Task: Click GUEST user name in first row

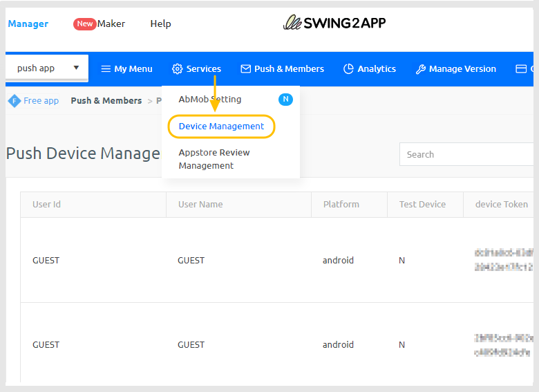Action: [x=191, y=261]
